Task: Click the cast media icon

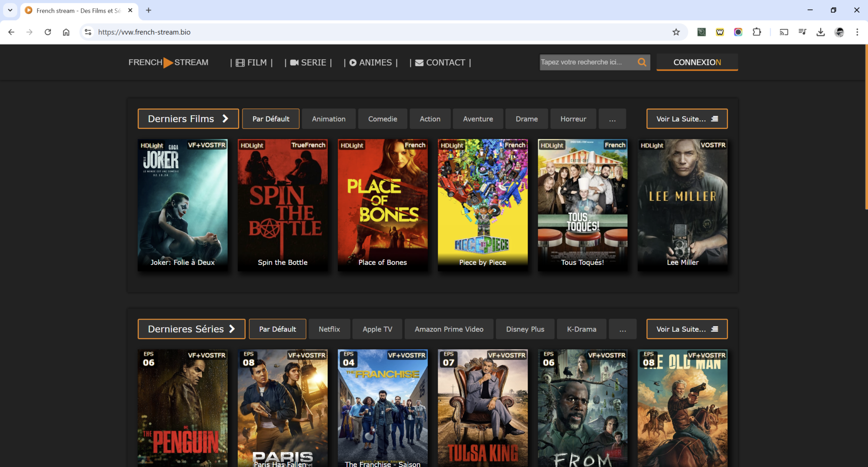Action: 784,32
